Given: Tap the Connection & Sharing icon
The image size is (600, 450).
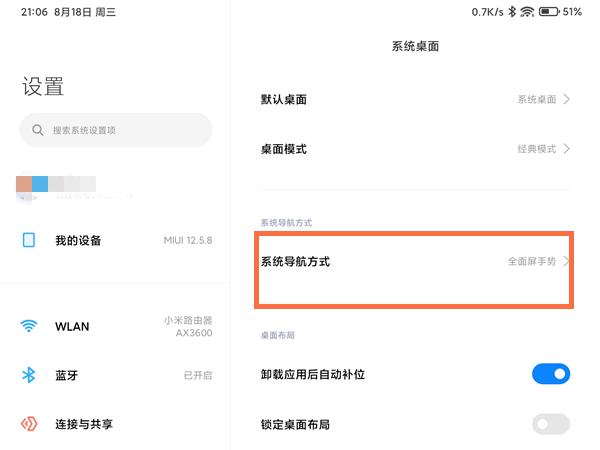Looking at the screenshot, I should pyautogui.click(x=29, y=424).
